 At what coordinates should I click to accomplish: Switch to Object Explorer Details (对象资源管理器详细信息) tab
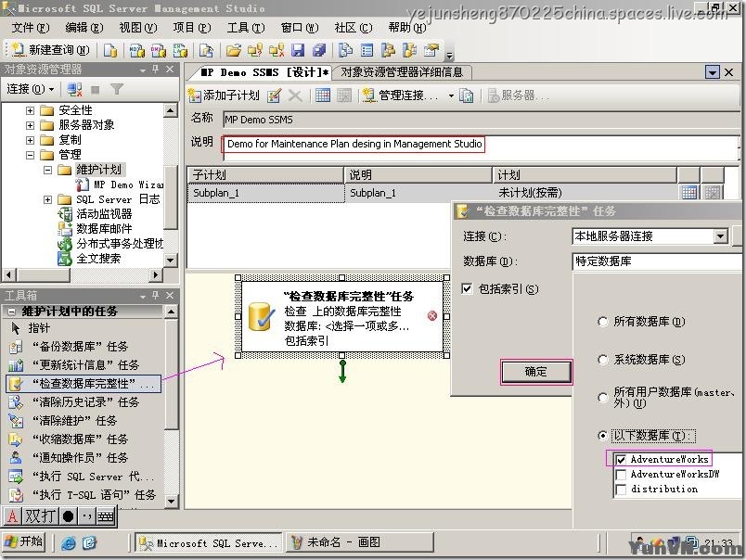coord(402,72)
